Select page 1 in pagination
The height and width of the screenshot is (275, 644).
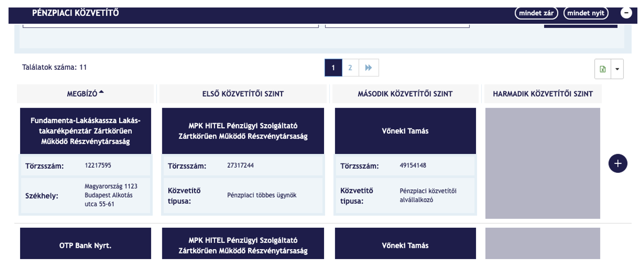(x=333, y=68)
